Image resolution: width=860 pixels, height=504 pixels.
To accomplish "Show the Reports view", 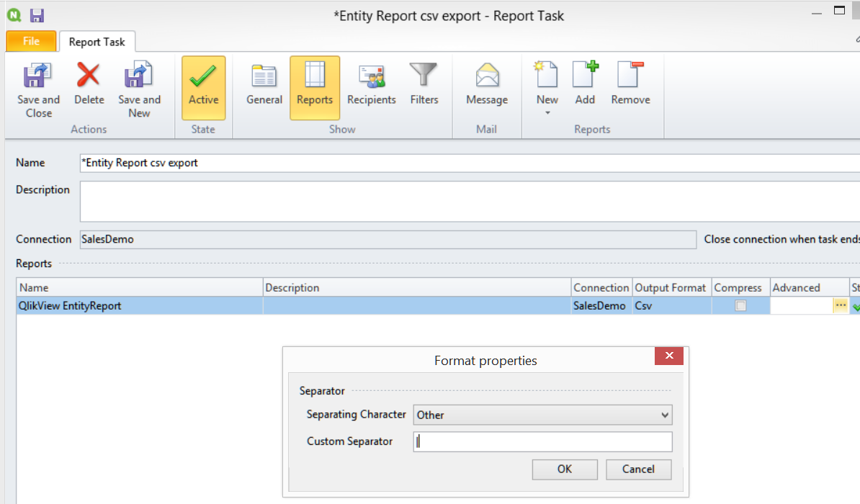I will pyautogui.click(x=315, y=88).
